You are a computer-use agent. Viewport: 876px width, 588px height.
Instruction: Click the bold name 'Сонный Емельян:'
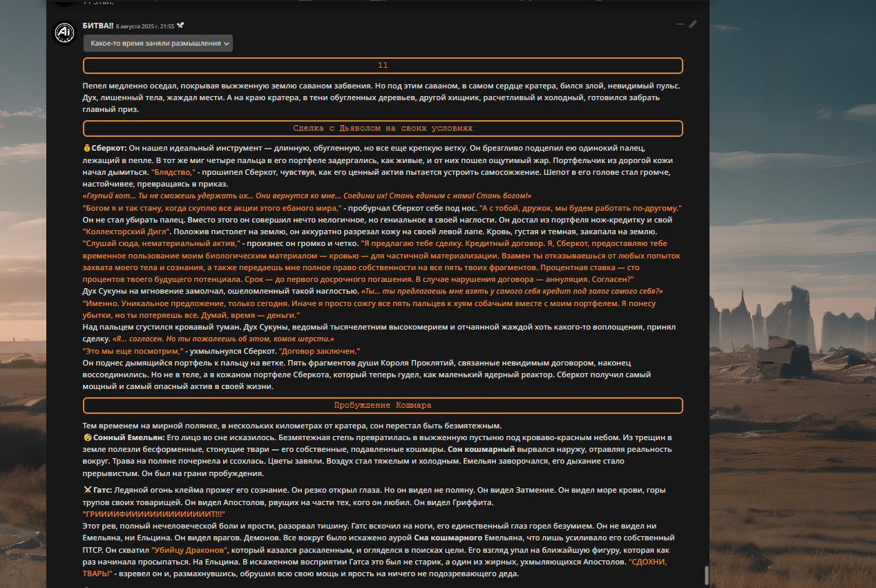(x=129, y=438)
